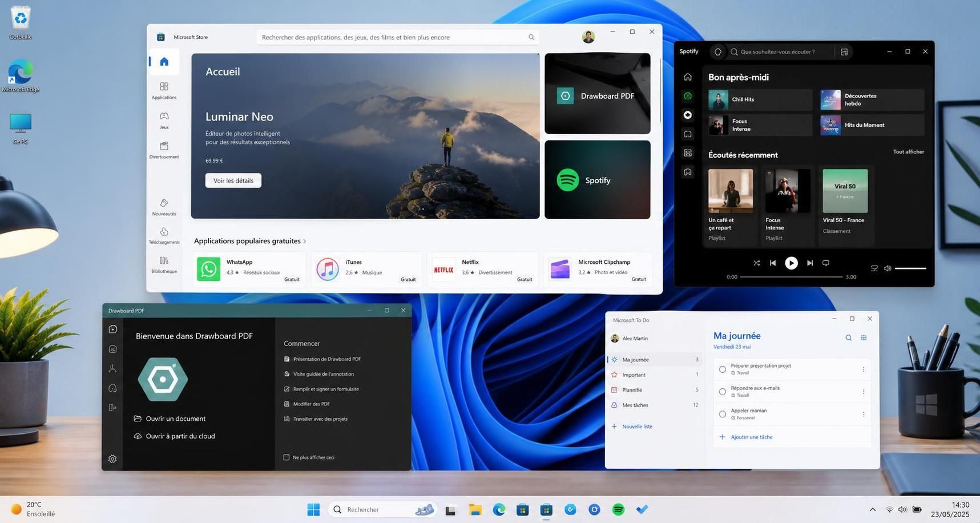Open the Microsoft Store profile avatar
The width and height of the screenshot is (980, 523).
tap(588, 37)
